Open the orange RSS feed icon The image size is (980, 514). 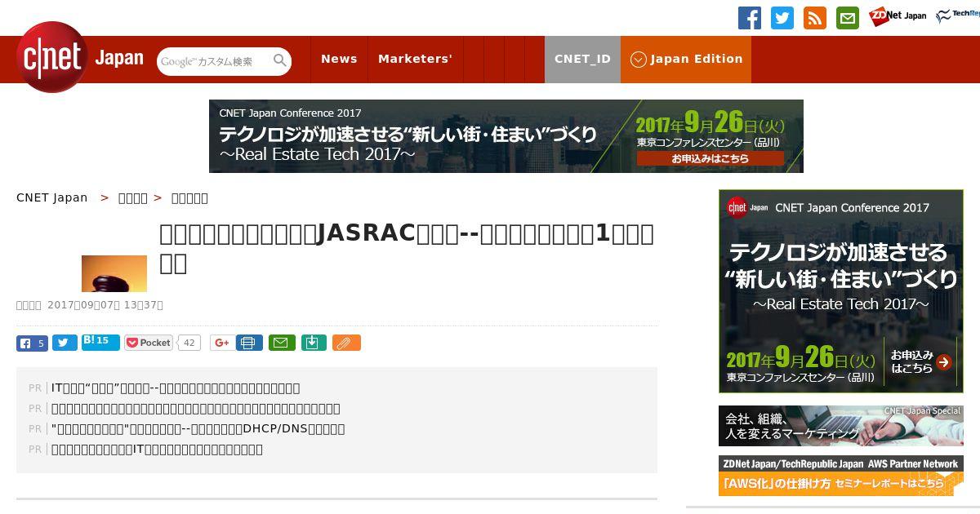point(815,18)
